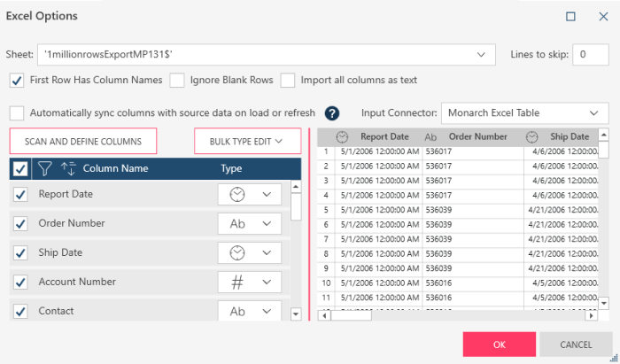
Task: Check Import all columns as text
Action: 288,81
